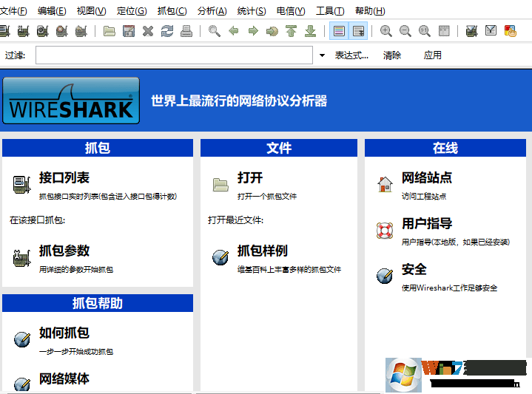
Task: Open the 分析(A) menu
Action: pos(212,11)
